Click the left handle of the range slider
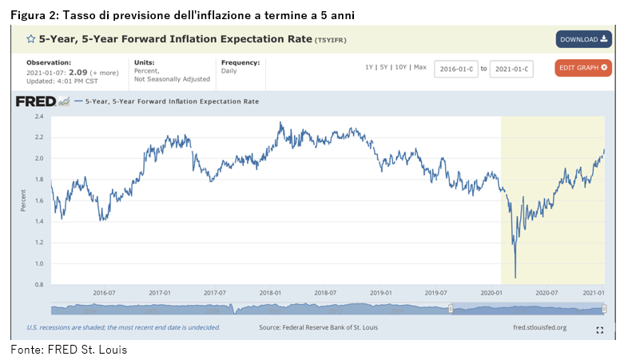This screenshot has height=364, width=628. (451, 309)
